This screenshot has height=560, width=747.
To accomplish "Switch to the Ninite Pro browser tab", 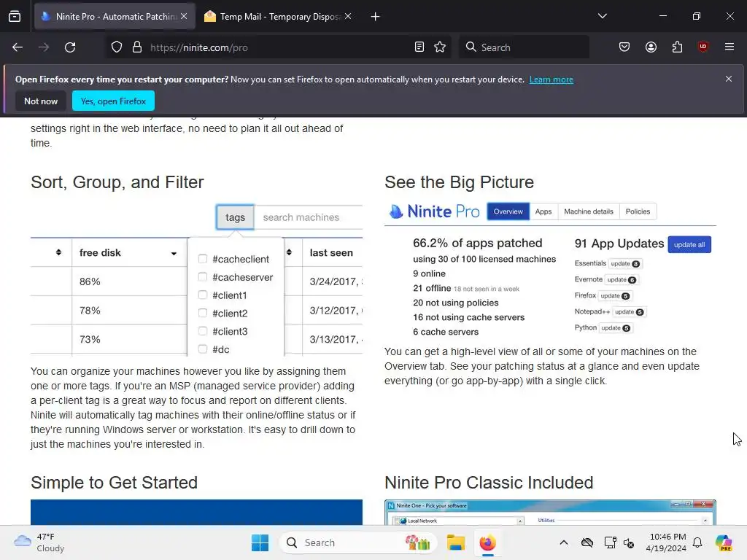I will (x=115, y=16).
